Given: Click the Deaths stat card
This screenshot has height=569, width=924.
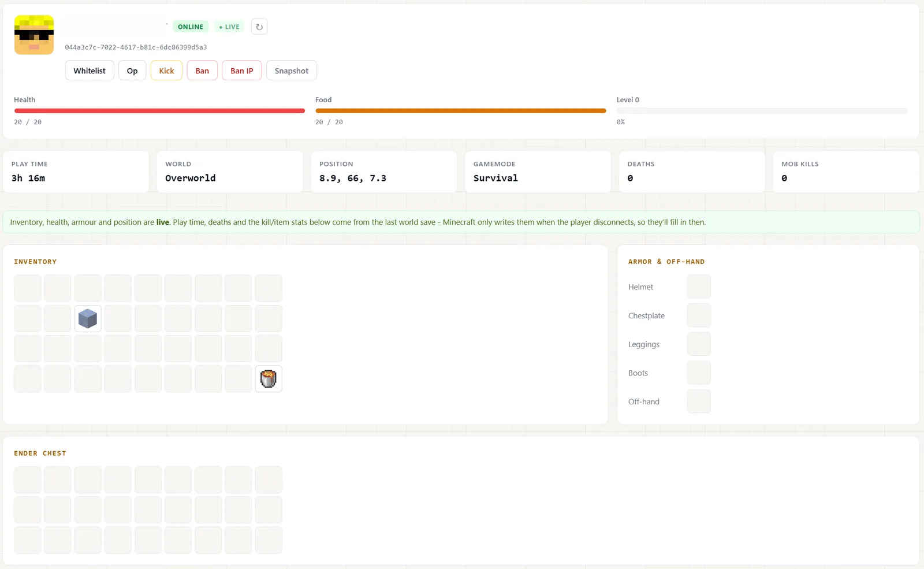Looking at the screenshot, I should [692, 172].
